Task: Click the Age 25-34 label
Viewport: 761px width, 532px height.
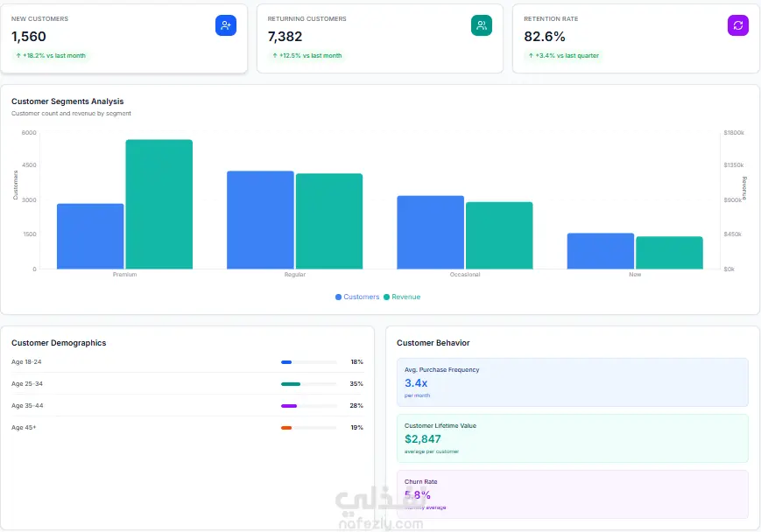Action: pyautogui.click(x=26, y=383)
